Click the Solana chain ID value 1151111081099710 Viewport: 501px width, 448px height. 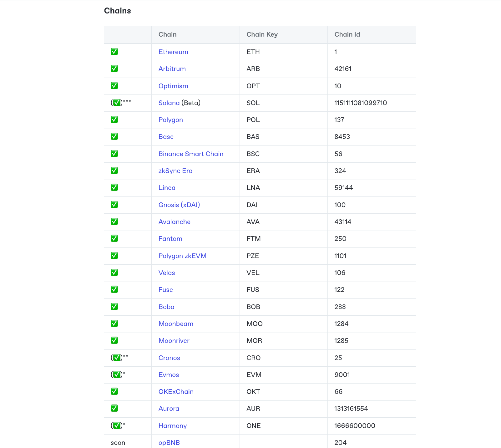pos(360,103)
